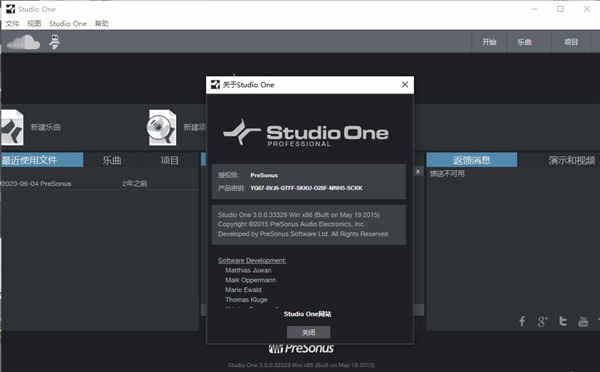Click the 开始 page button in top toolbar

[x=489, y=42]
